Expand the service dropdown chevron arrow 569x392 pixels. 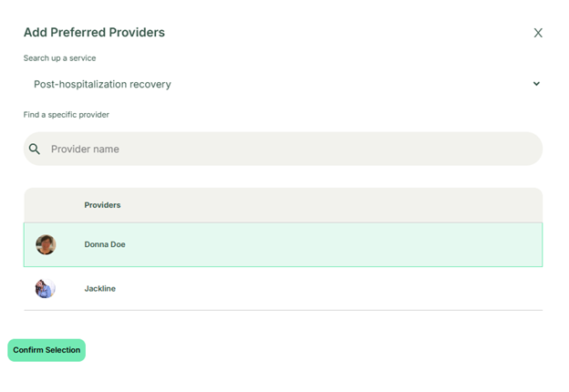pyautogui.click(x=536, y=84)
